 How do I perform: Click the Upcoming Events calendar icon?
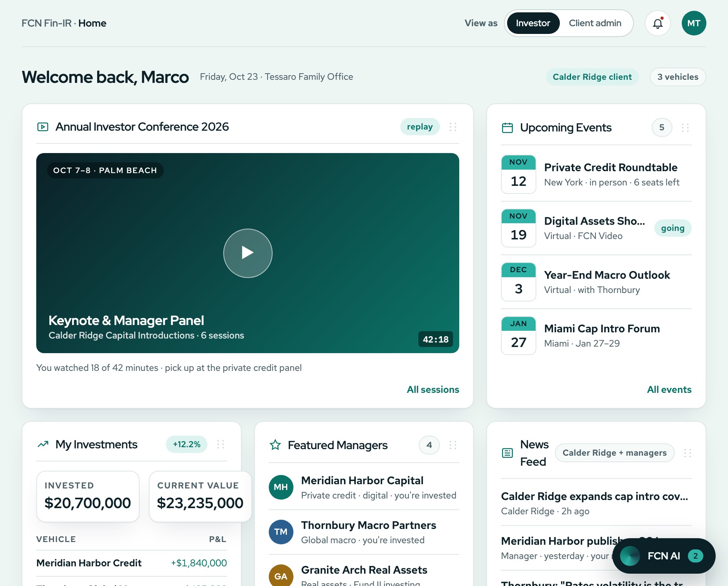(x=507, y=128)
